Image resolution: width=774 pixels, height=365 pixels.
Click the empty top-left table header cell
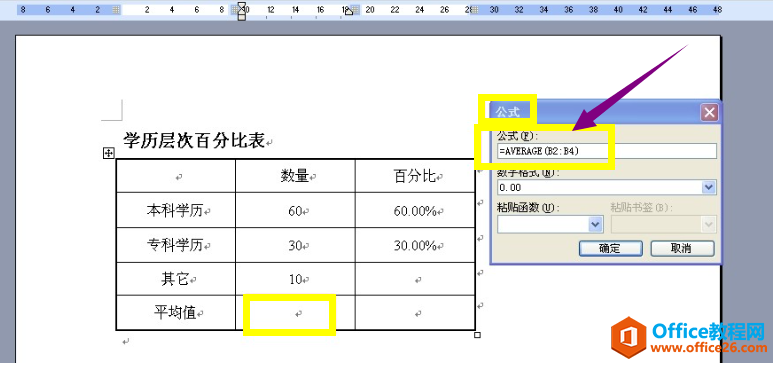coord(176,176)
